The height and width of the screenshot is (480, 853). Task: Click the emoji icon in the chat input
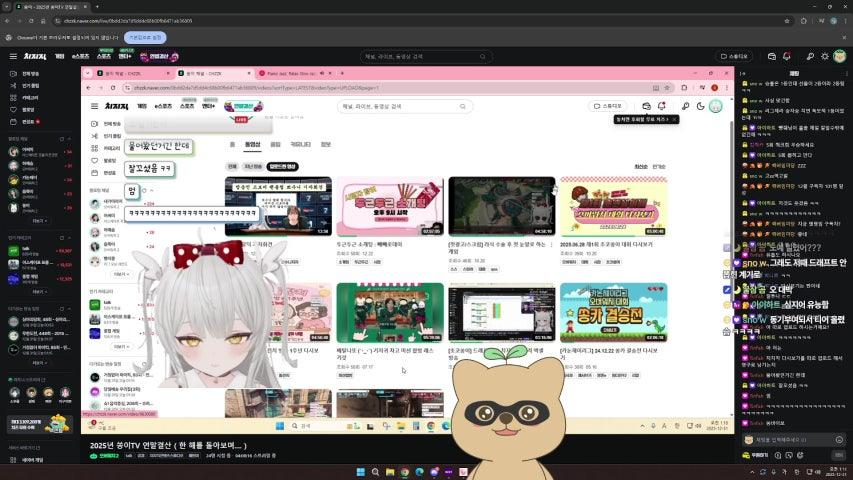pos(839,440)
